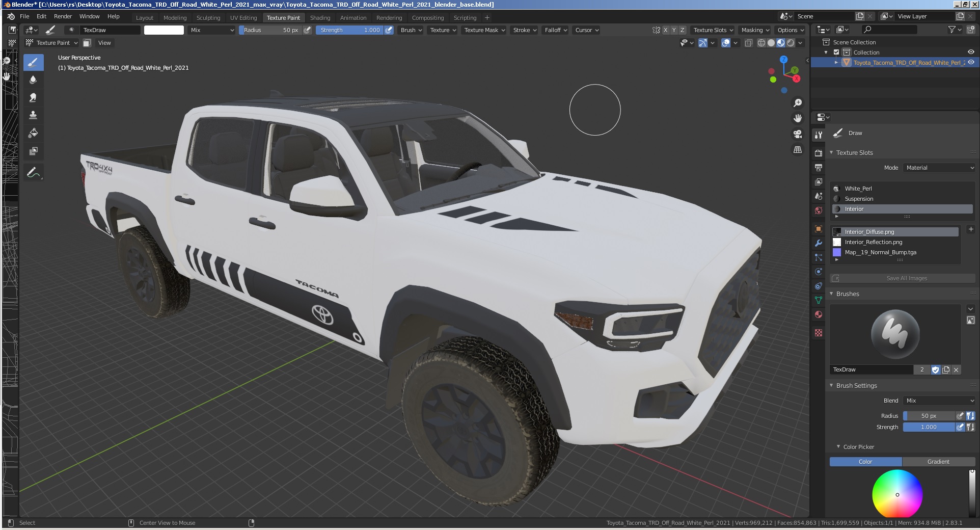Open the Modifiers properties tab
The height and width of the screenshot is (530, 980).
pyautogui.click(x=819, y=243)
